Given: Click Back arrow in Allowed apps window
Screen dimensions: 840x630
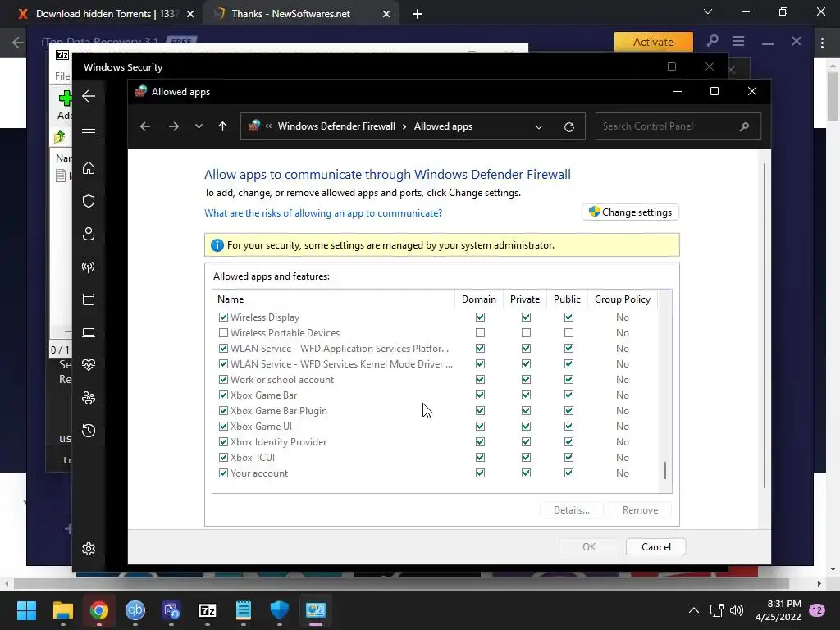Looking at the screenshot, I should 145,126.
